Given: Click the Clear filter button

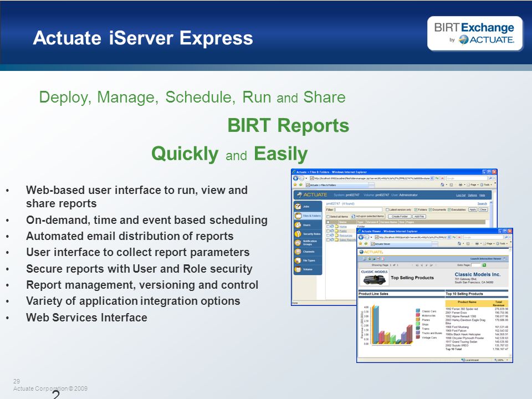Looking at the screenshot, I should [483, 209].
